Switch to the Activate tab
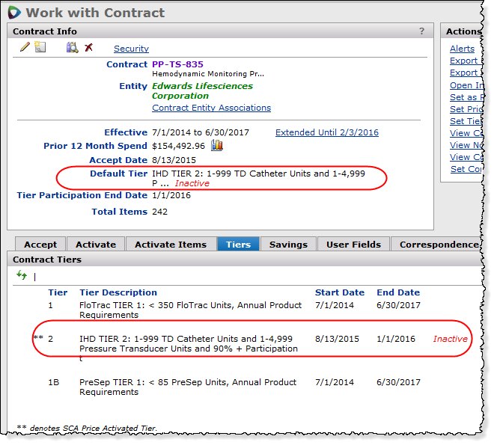This screenshot has height=448, width=497. 96,245
